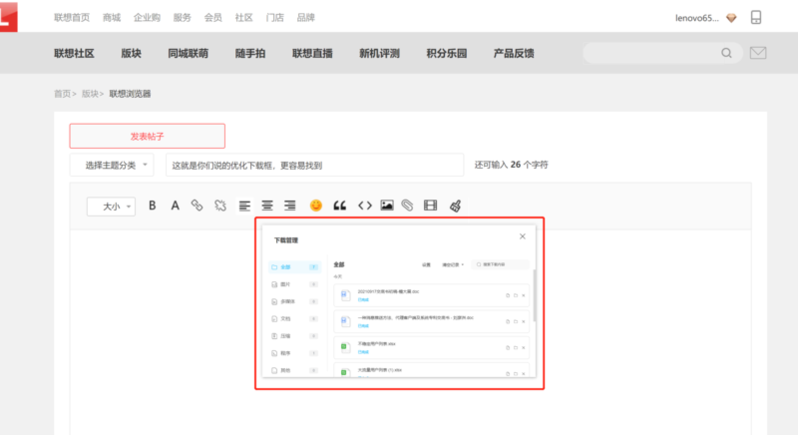Click the post title input field

pyautogui.click(x=314, y=165)
